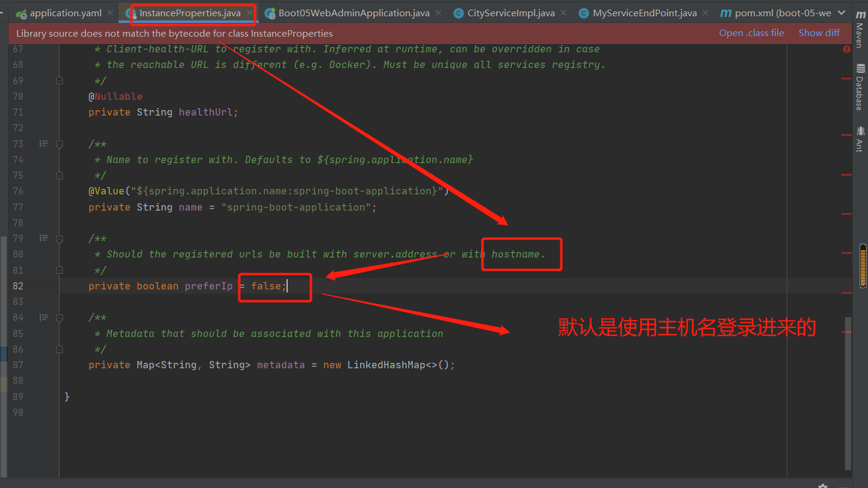Show hidden editor tabs dropdown
Screen dimensions: 868x488
click(842, 13)
